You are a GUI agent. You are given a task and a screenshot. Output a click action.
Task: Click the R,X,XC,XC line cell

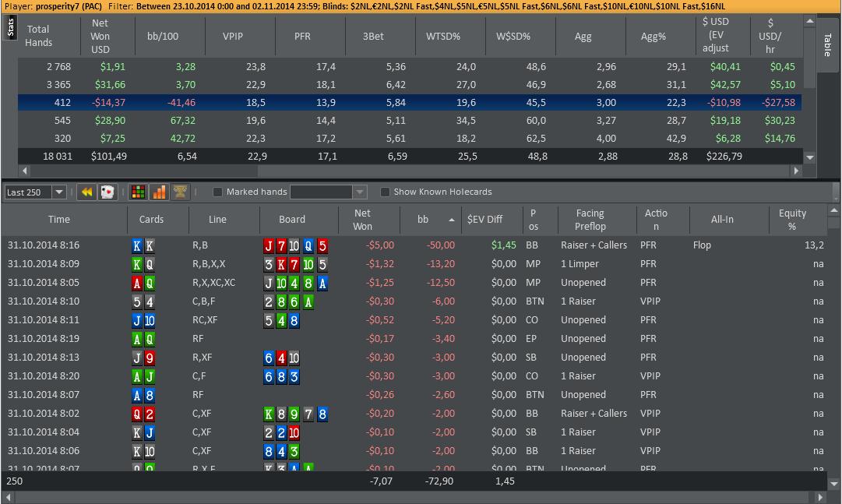(213, 283)
